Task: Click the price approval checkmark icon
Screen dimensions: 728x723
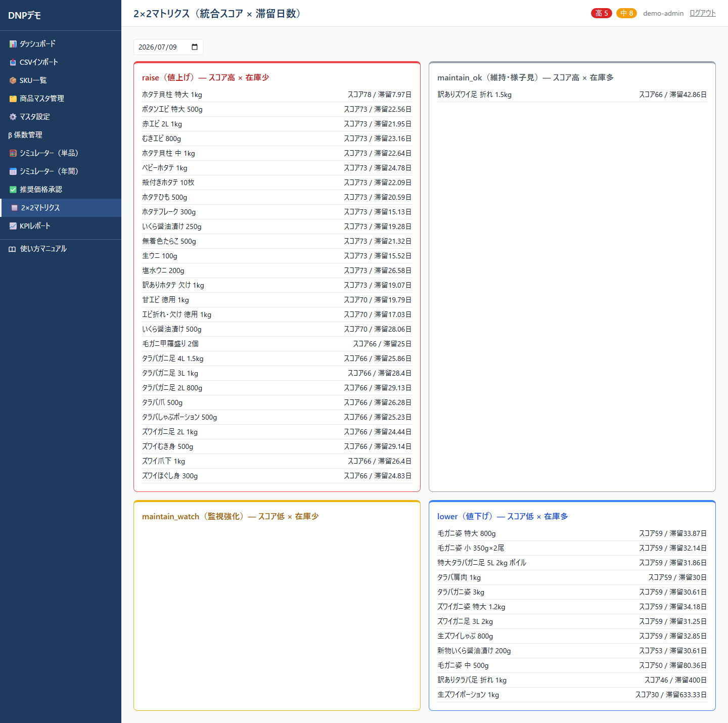Action: pos(13,190)
